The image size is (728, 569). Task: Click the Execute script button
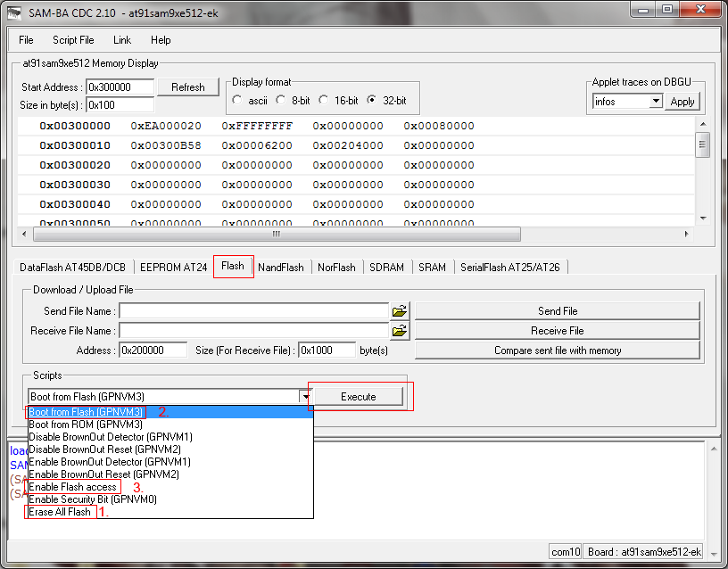click(x=359, y=397)
